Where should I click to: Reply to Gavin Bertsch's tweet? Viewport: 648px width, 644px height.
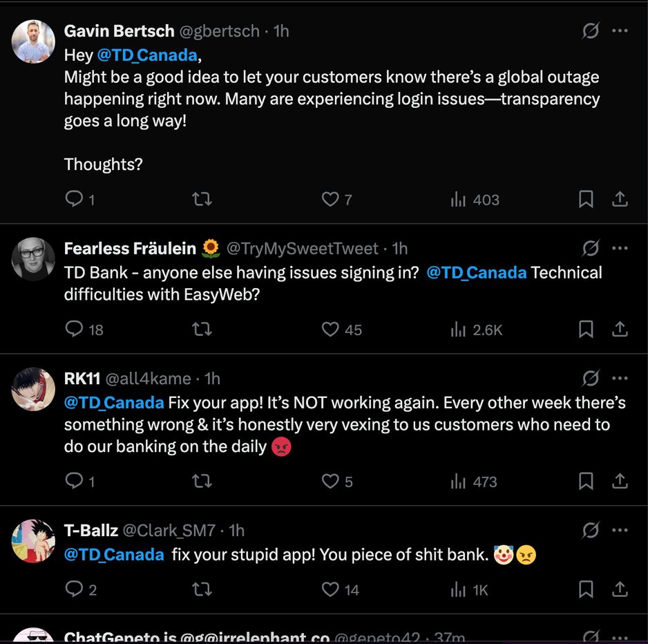(x=74, y=200)
